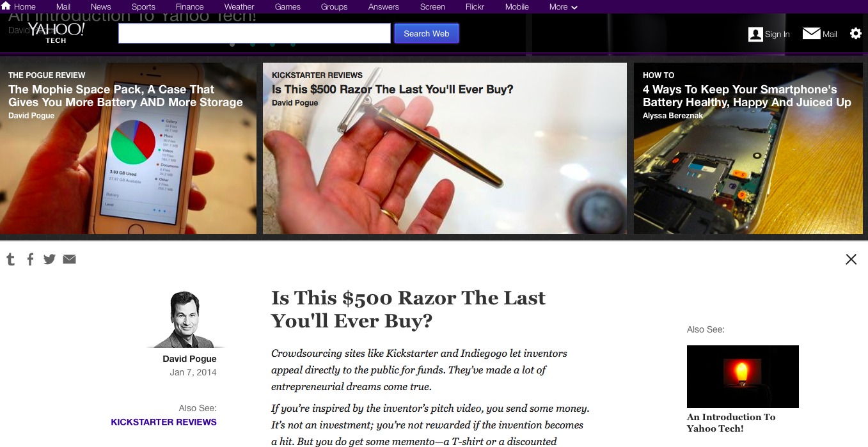This screenshot has height=447, width=868.
Task: Click the Mail envelope icon in header
Action: click(x=811, y=33)
